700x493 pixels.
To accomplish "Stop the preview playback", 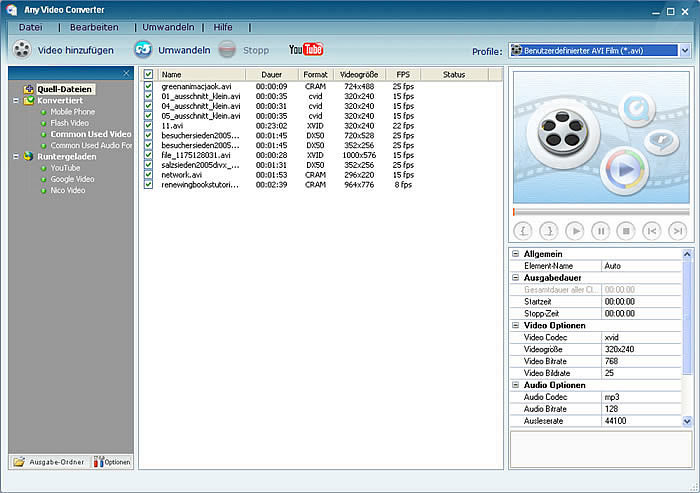I will (x=626, y=231).
